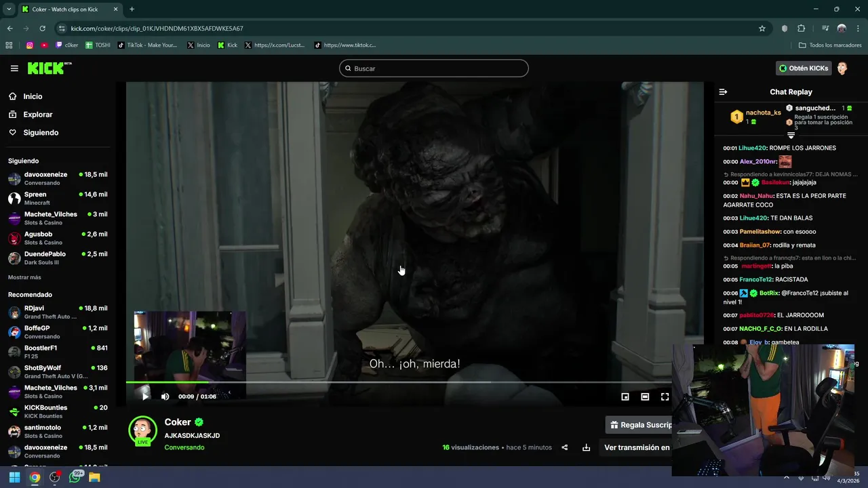
Task: Open the tab search dropdown arrow
Action: tap(9, 9)
